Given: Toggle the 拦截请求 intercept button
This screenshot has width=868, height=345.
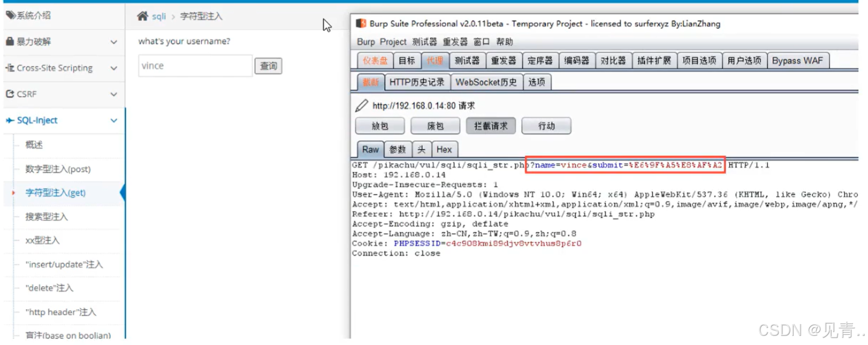Looking at the screenshot, I should point(491,126).
